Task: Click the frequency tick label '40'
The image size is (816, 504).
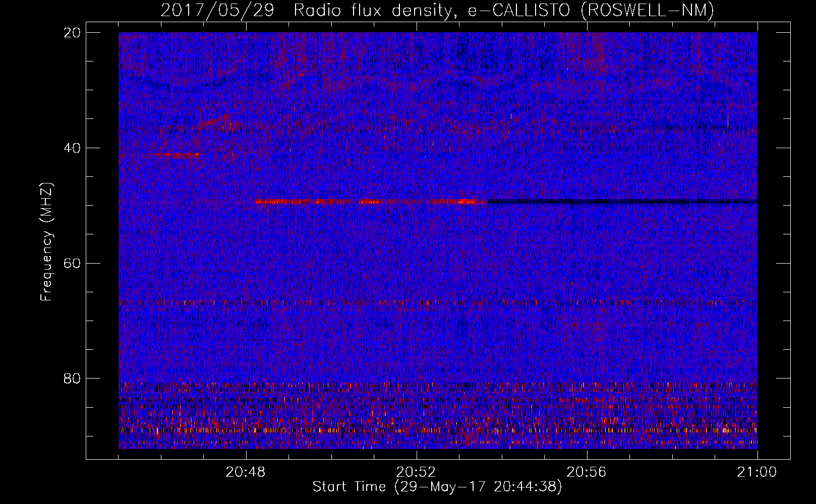Action: click(72, 148)
